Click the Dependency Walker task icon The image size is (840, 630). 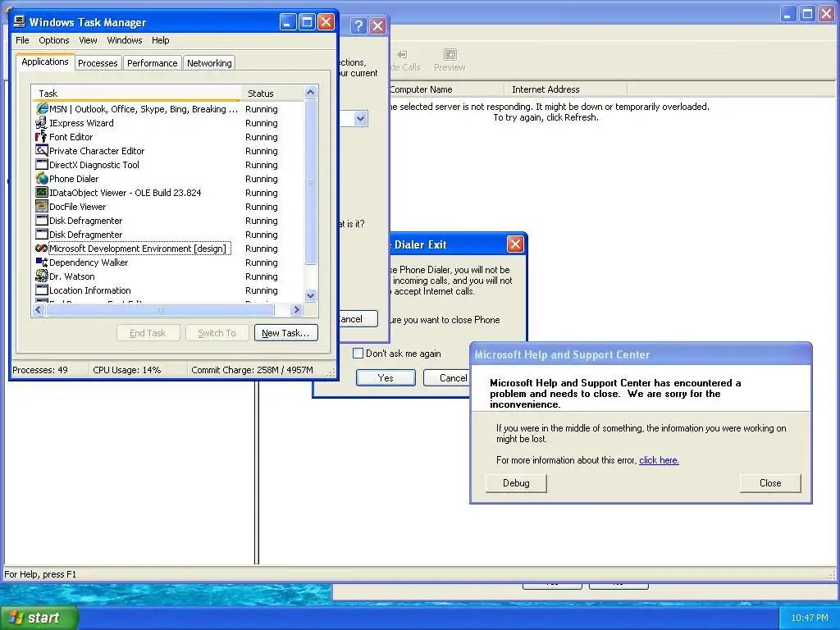click(x=42, y=262)
